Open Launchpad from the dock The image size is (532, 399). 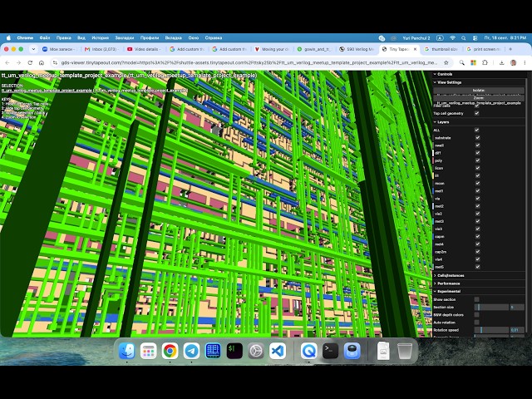[148, 351]
